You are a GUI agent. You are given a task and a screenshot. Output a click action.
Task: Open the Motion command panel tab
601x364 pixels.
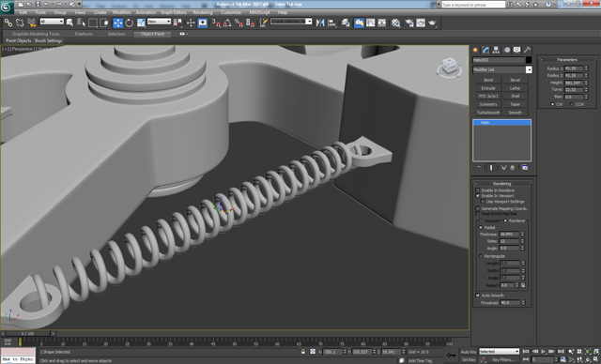click(x=507, y=50)
